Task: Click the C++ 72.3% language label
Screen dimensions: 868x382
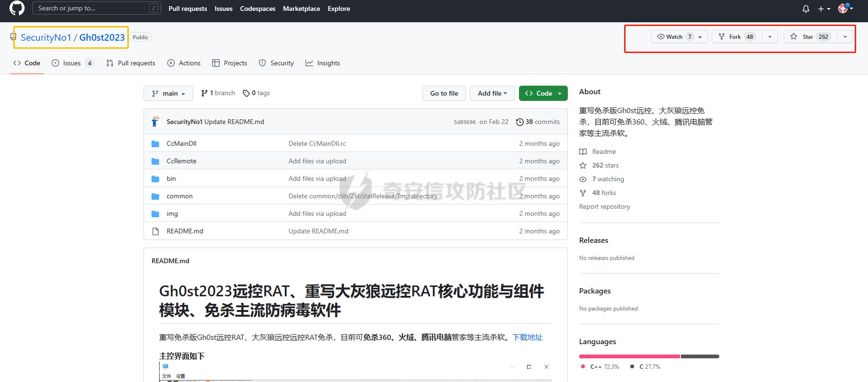Action: click(x=600, y=366)
